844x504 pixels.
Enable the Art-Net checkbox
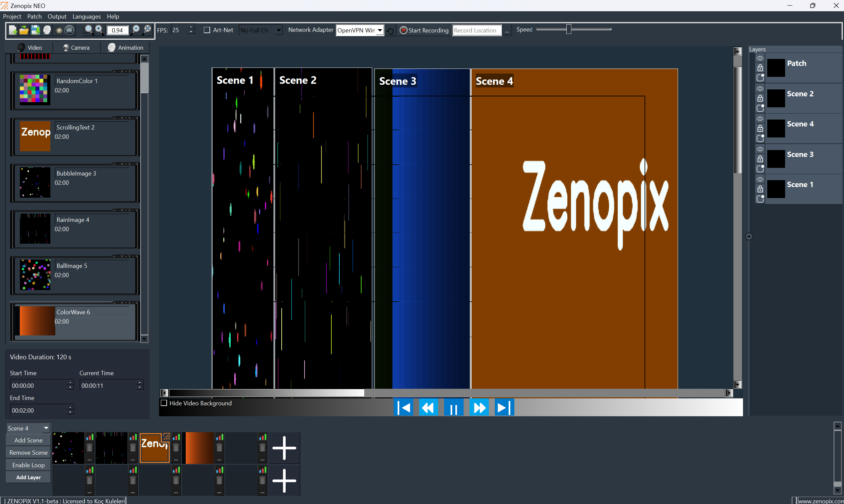[206, 30]
